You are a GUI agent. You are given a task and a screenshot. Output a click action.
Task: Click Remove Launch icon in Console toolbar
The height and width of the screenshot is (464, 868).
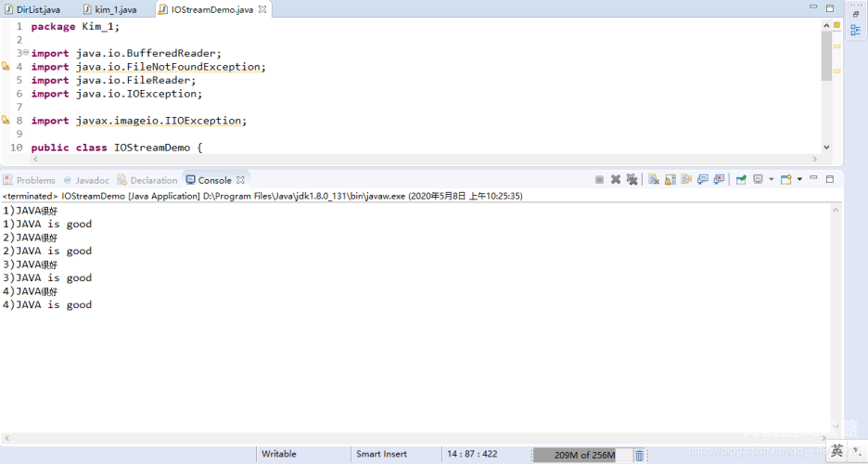click(x=616, y=179)
